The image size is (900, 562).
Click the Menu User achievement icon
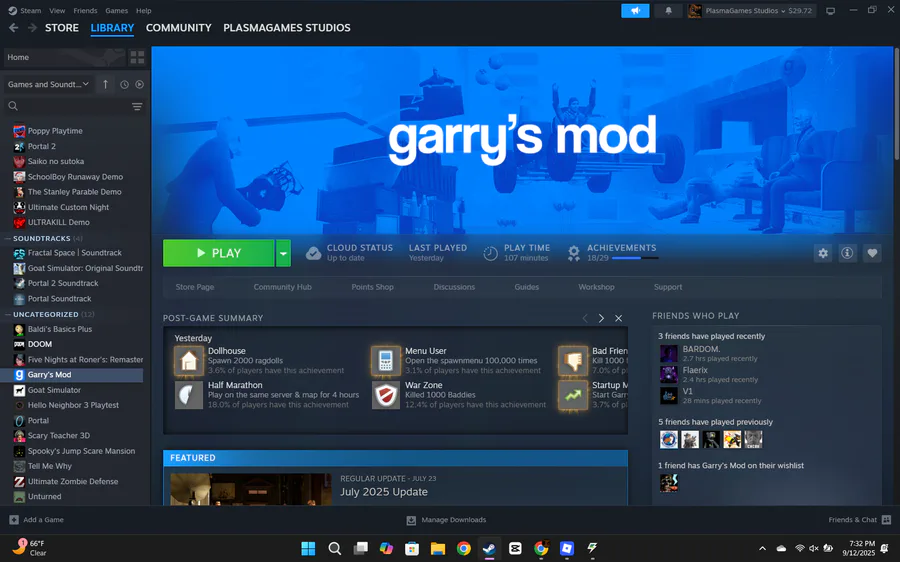click(386, 361)
